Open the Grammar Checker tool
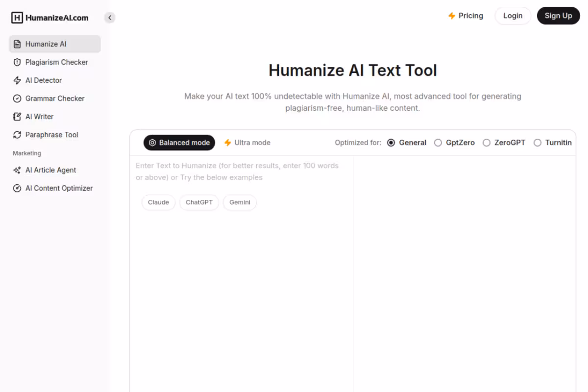The image size is (588, 392). coord(55,98)
